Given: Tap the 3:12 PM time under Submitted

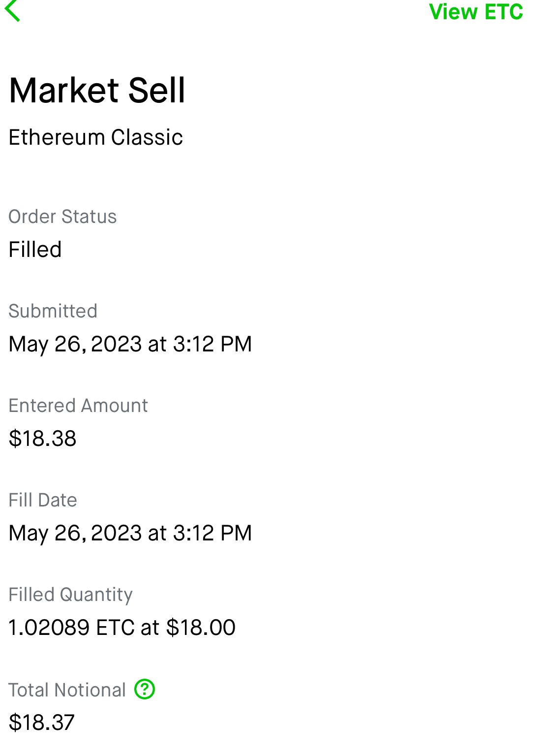Looking at the screenshot, I should coord(212,344).
